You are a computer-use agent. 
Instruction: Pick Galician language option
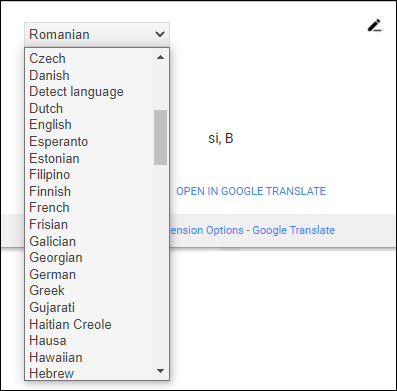point(88,241)
